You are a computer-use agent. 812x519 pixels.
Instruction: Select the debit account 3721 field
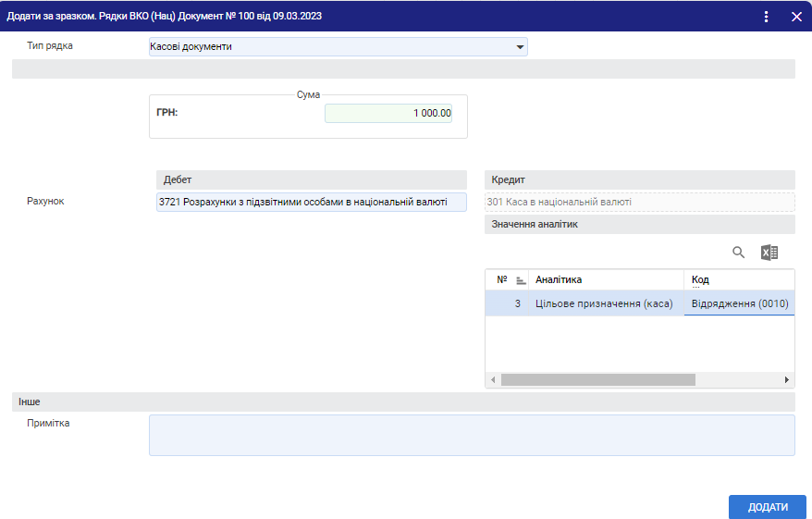tap(312, 202)
